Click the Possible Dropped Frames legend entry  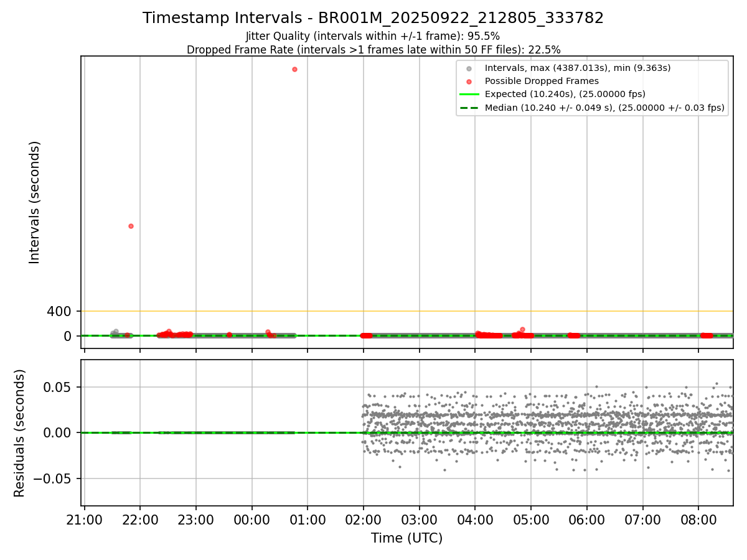tap(542, 81)
